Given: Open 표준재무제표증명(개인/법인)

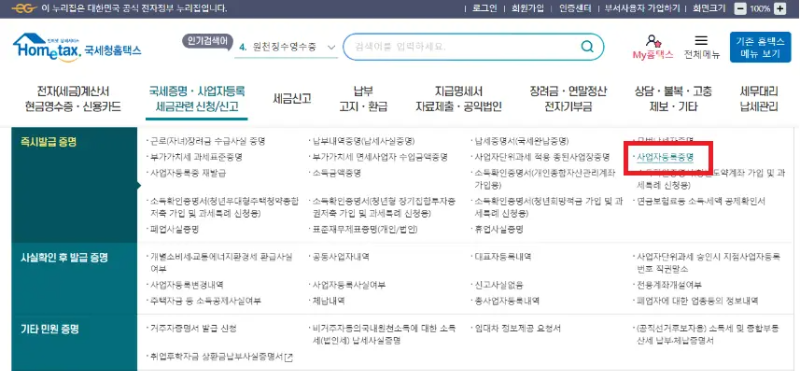Looking at the screenshot, I should (x=365, y=230).
